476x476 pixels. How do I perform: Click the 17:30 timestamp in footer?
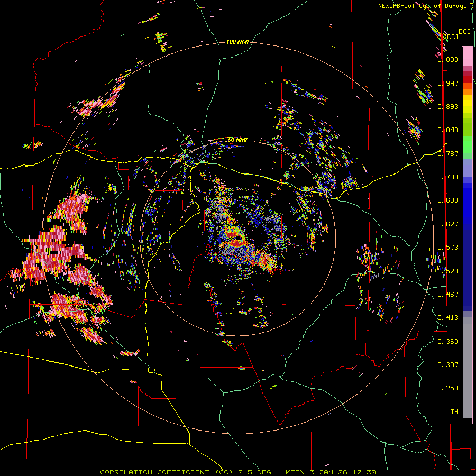click(365, 472)
